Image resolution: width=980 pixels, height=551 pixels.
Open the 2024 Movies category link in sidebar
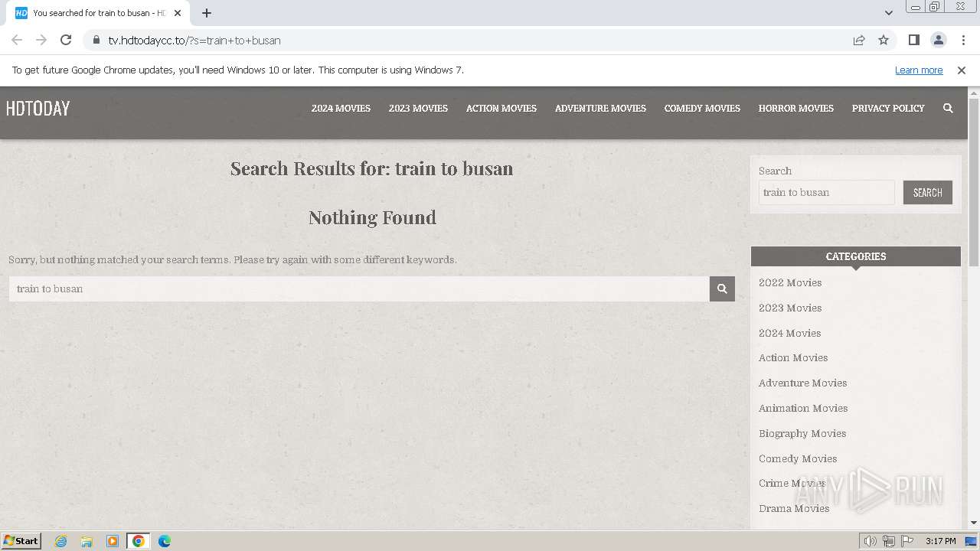789,333
